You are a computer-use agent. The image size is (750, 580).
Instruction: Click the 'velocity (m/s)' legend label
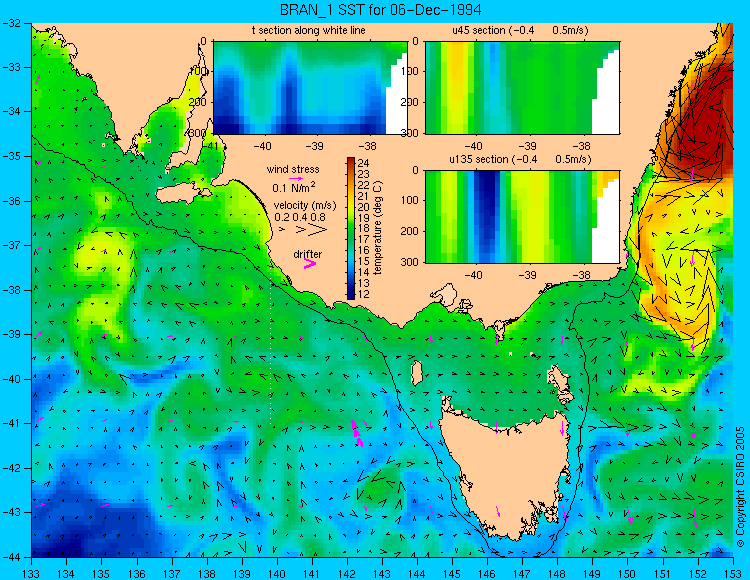click(x=305, y=206)
